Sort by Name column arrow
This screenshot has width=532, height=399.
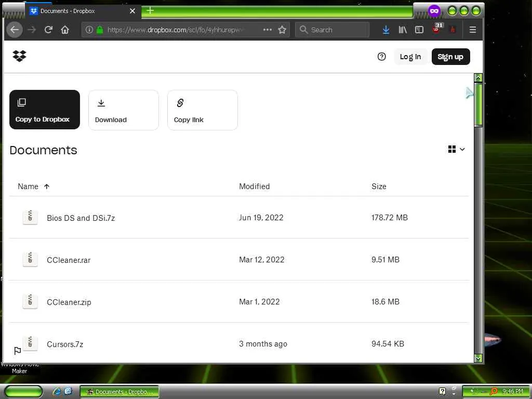(x=47, y=187)
